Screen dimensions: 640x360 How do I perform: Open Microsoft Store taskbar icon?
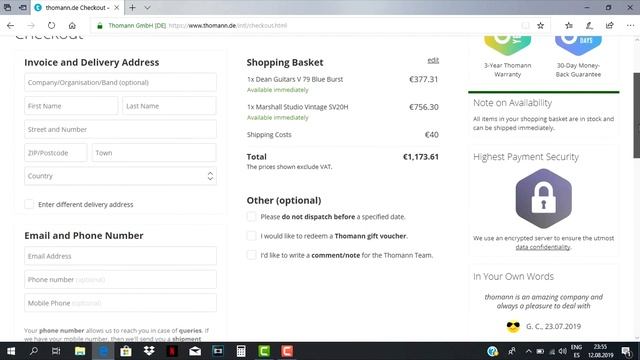click(x=126, y=351)
